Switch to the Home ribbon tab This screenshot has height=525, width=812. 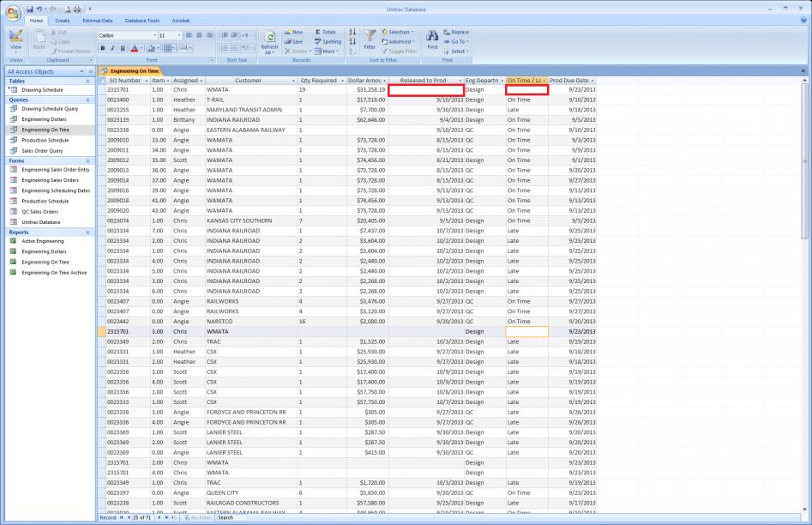(36, 21)
